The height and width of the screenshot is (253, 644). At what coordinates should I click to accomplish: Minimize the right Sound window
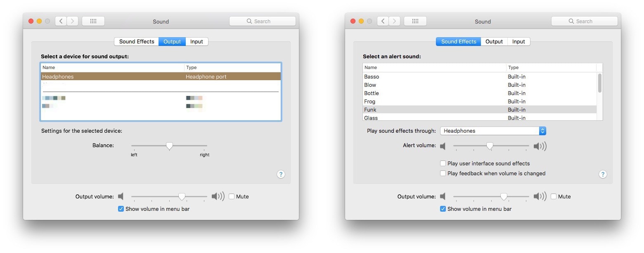pos(361,21)
